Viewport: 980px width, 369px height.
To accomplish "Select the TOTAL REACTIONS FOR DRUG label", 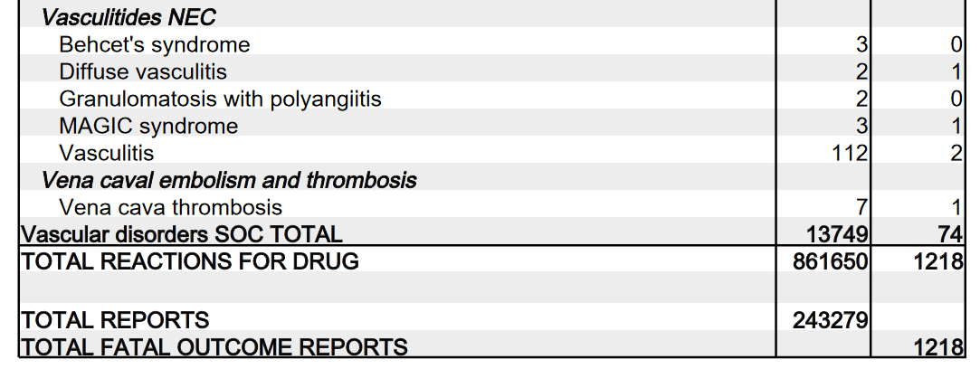I will 190,261.
